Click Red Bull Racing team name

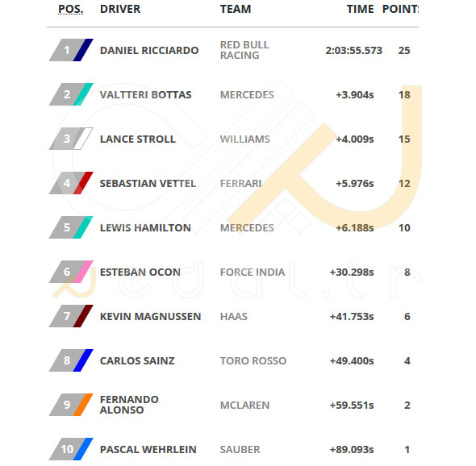point(244,50)
